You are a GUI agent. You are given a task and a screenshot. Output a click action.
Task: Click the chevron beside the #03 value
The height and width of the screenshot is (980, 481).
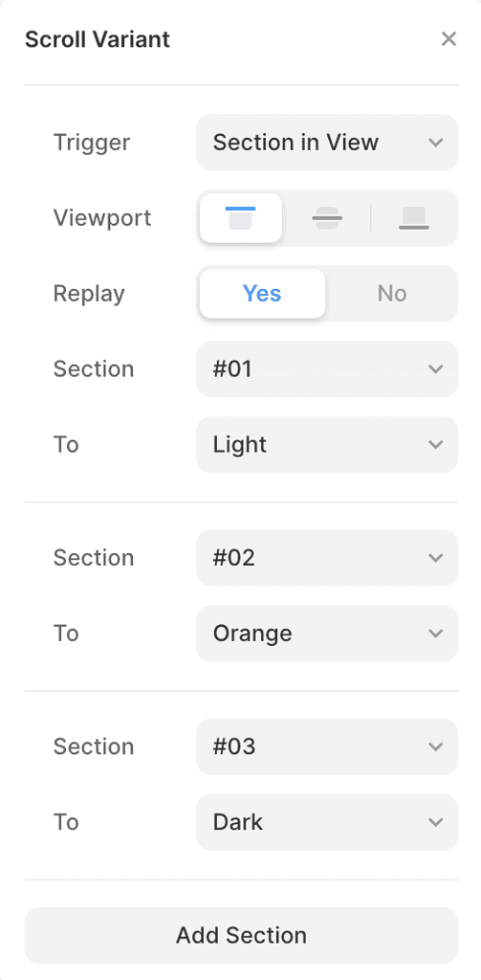435,746
